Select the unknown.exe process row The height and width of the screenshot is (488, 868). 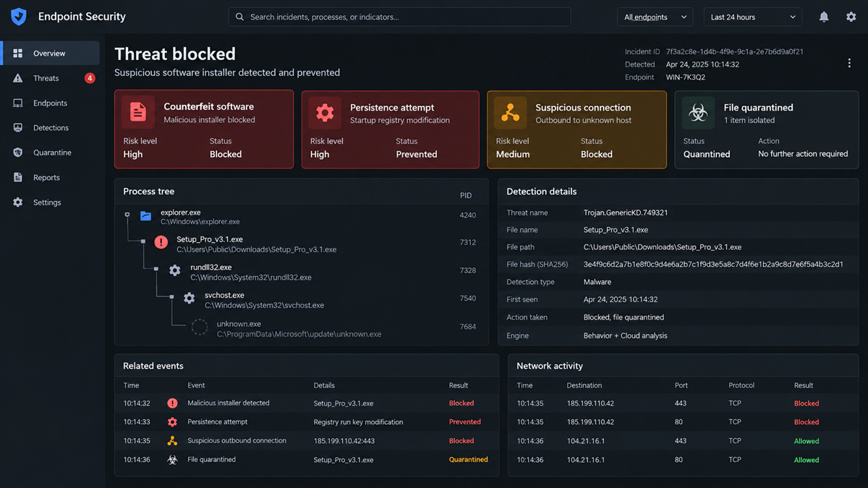pos(302,328)
